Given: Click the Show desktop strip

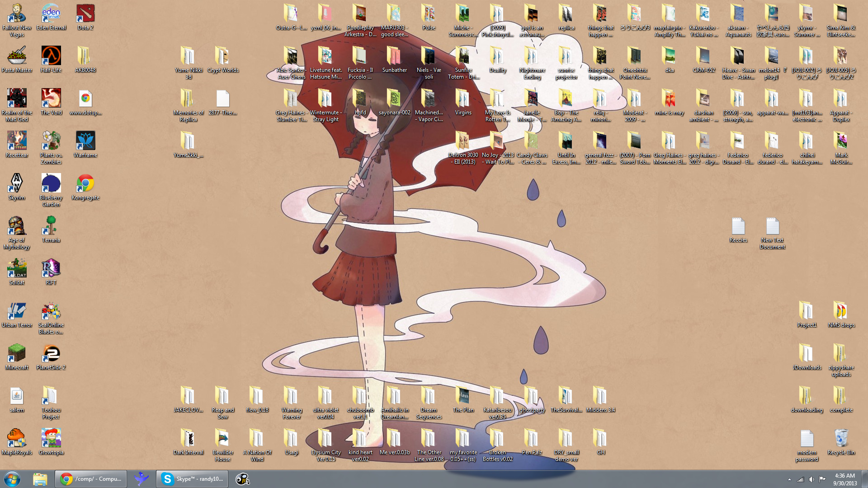Looking at the screenshot, I should [864, 479].
